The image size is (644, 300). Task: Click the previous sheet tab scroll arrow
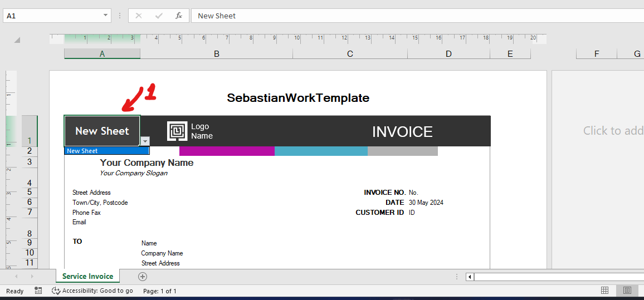[16, 277]
